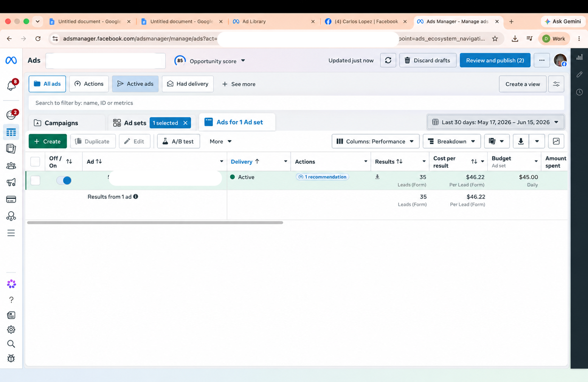Select the Active ads filter tab

coord(135,84)
